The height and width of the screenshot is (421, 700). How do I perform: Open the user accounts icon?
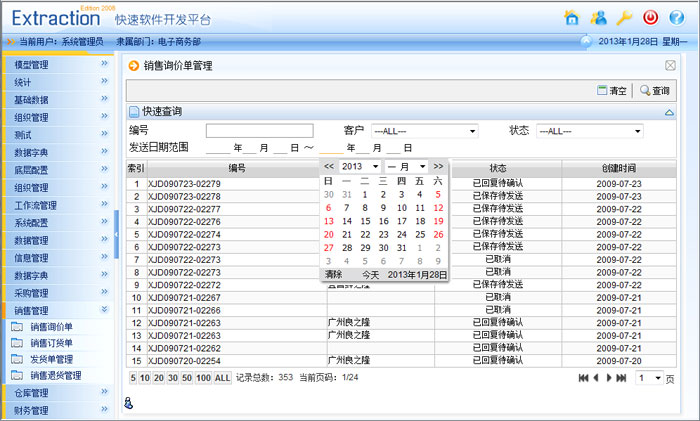click(598, 17)
